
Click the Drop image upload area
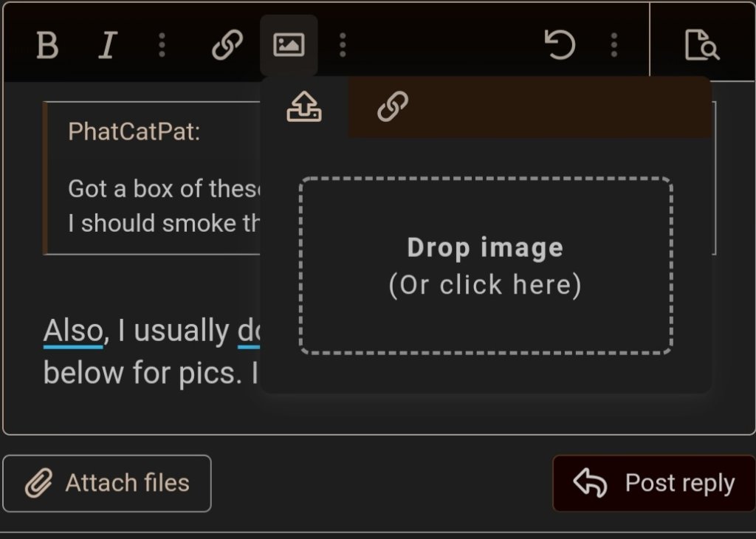485,266
